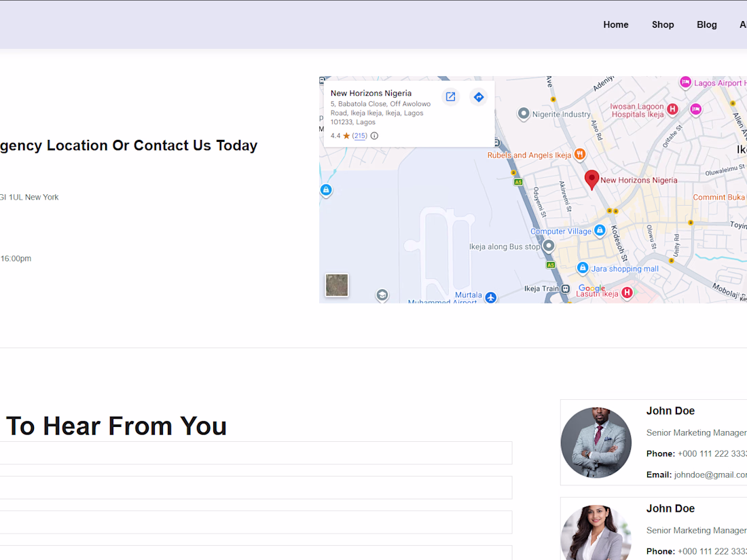Screen dimensions: 747x560
Task: Click the Lasuth Ikeja hospital icon
Action: click(x=627, y=293)
